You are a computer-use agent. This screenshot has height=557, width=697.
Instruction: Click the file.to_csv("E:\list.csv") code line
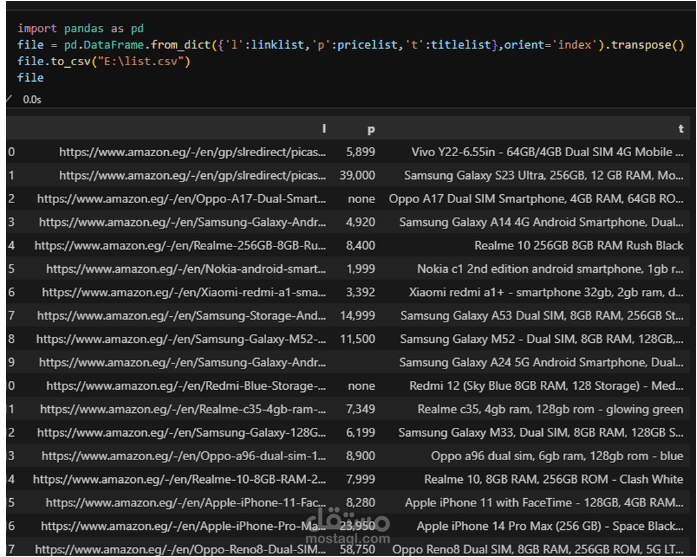(x=104, y=61)
